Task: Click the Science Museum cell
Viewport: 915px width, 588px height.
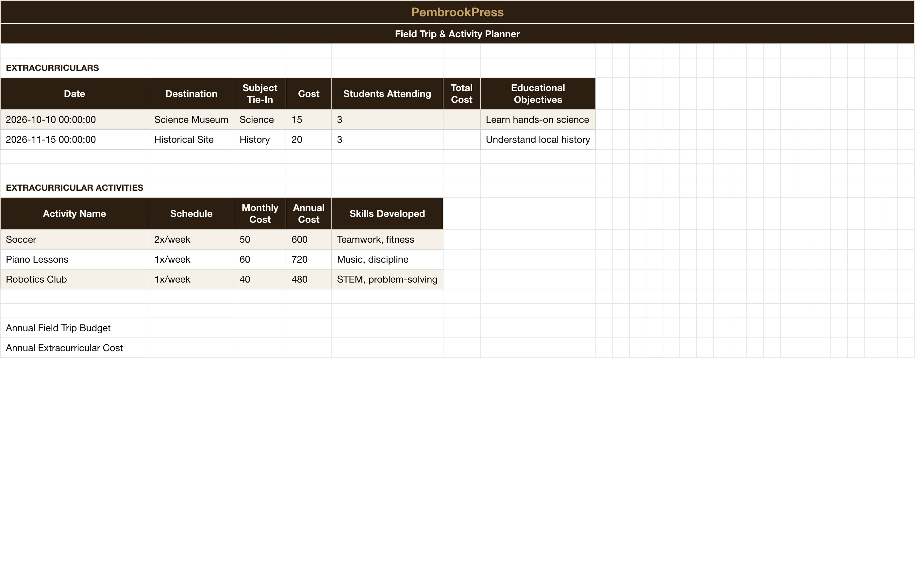Action: (191, 120)
